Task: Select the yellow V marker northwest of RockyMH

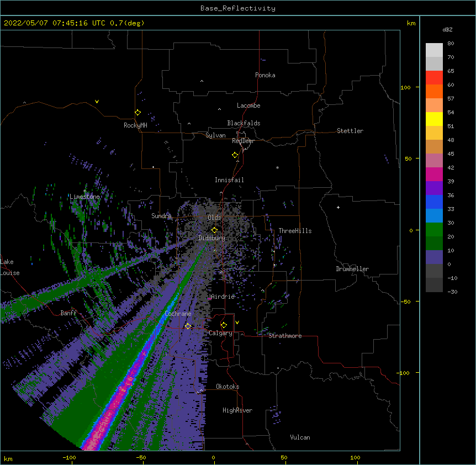Action: (x=97, y=102)
